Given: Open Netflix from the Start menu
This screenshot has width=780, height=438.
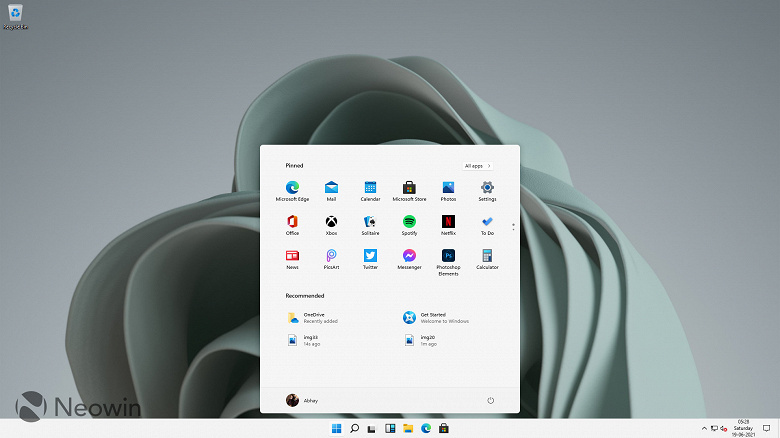Looking at the screenshot, I should pyautogui.click(x=448, y=222).
